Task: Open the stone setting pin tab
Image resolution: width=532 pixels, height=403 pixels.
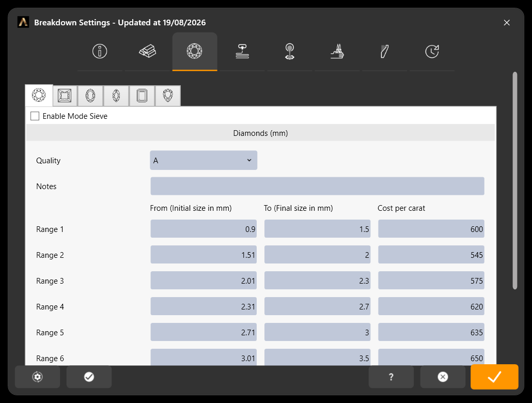Action: 289,52
